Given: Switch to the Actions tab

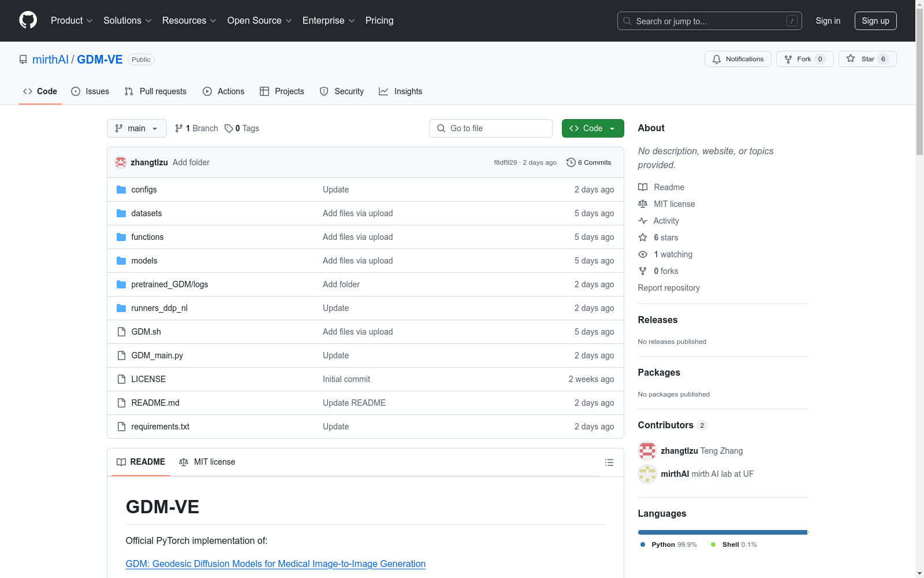Looking at the screenshot, I should [x=223, y=91].
